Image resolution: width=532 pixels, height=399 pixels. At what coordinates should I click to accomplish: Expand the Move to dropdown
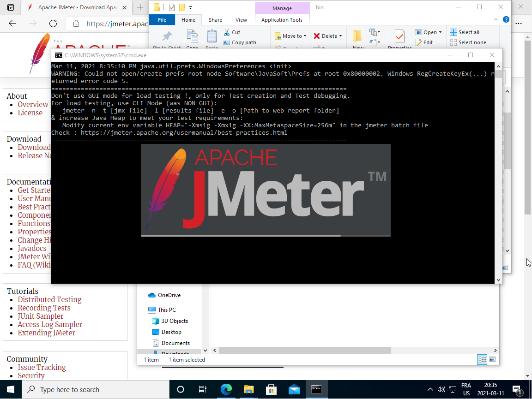pos(305,36)
